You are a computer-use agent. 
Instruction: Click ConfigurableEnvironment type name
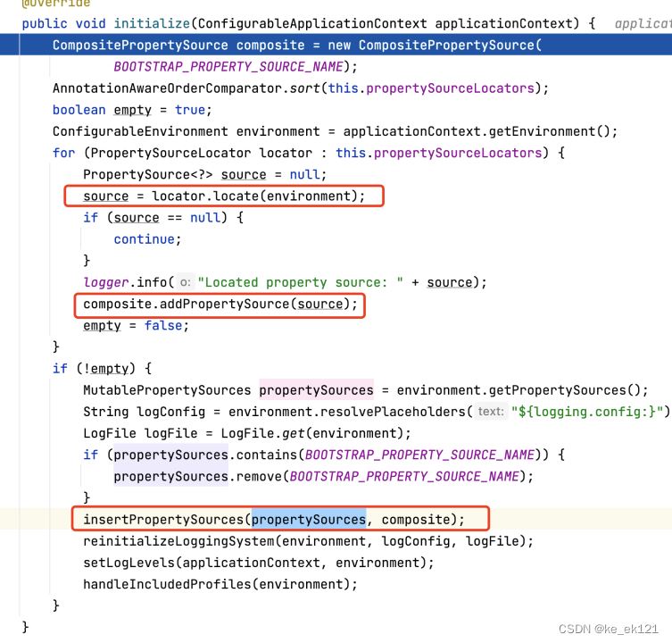click(140, 131)
